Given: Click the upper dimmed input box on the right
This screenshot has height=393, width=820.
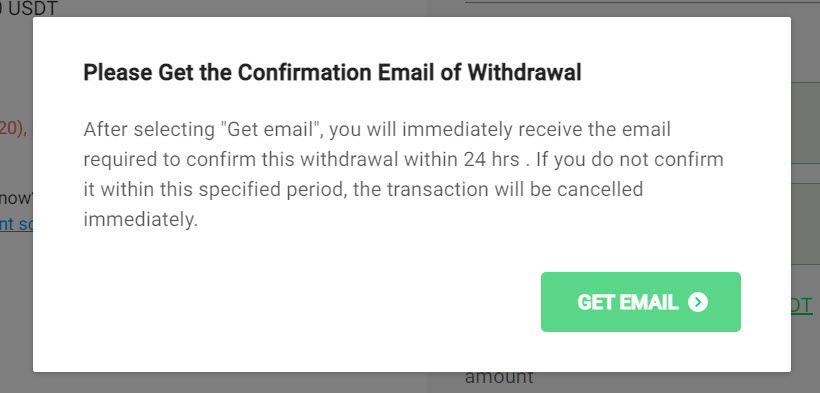Looking at the screenshot, I should coord(805,122).
